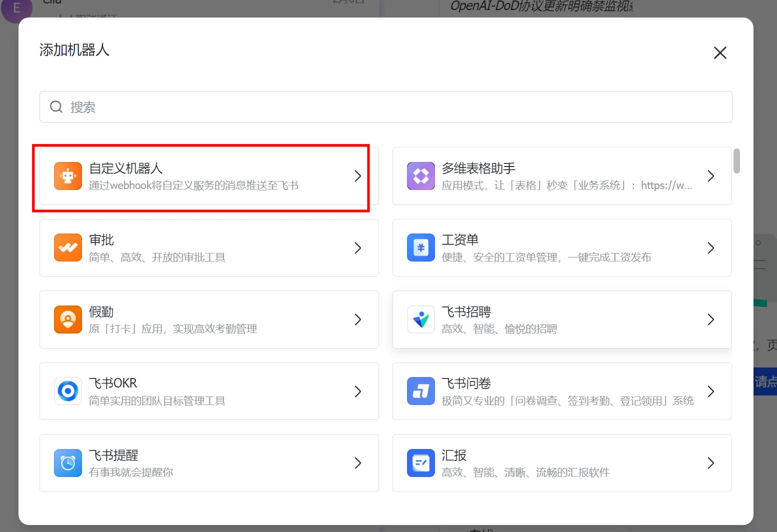Image resolution: width=777 pixels, height=532 pixels.
Task: Click description 简单、高效、开放的审批工具
Action: click(157, 257)
